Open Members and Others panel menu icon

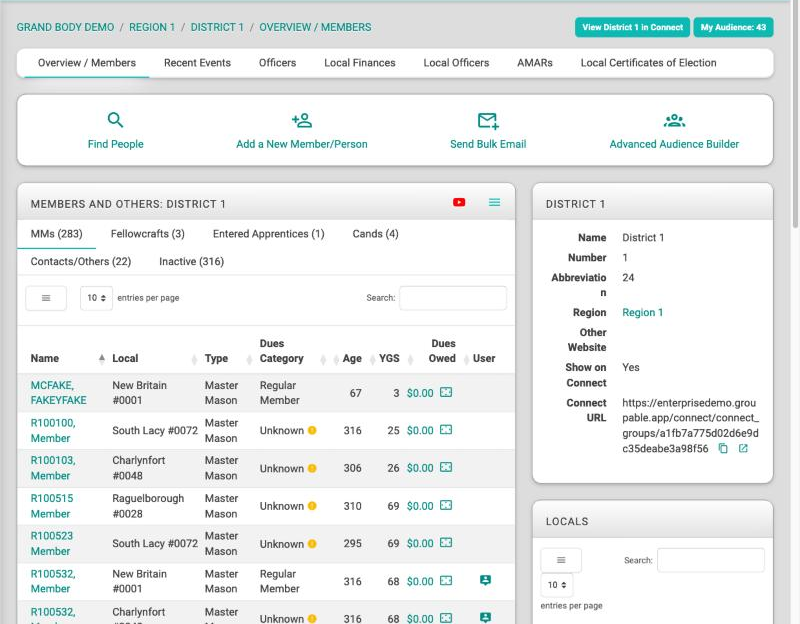tap(494, 203)
